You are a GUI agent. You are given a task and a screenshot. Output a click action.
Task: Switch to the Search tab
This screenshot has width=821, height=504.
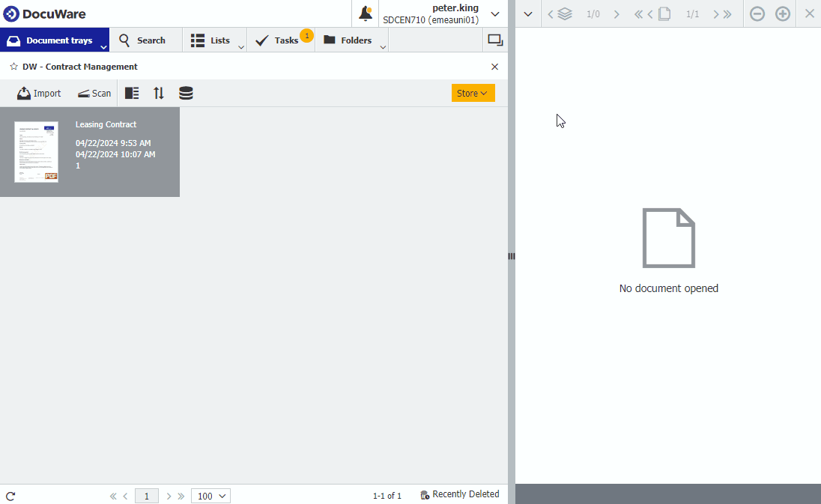tap(145, 40)
